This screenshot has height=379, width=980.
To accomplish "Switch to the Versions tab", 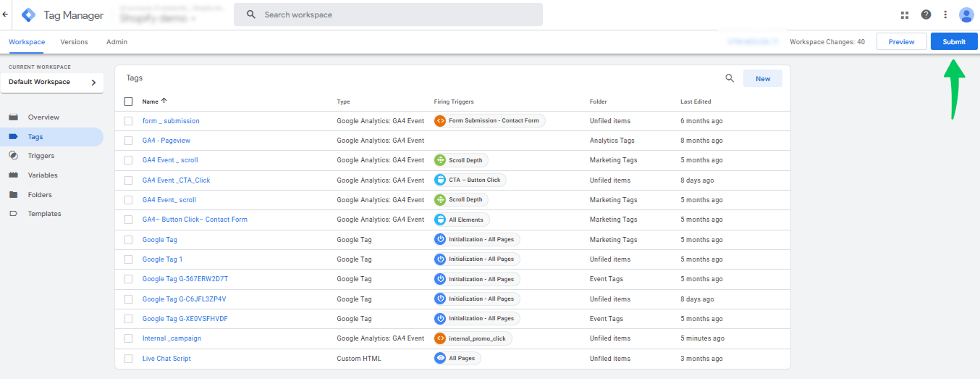I will (x=74, y=42).
